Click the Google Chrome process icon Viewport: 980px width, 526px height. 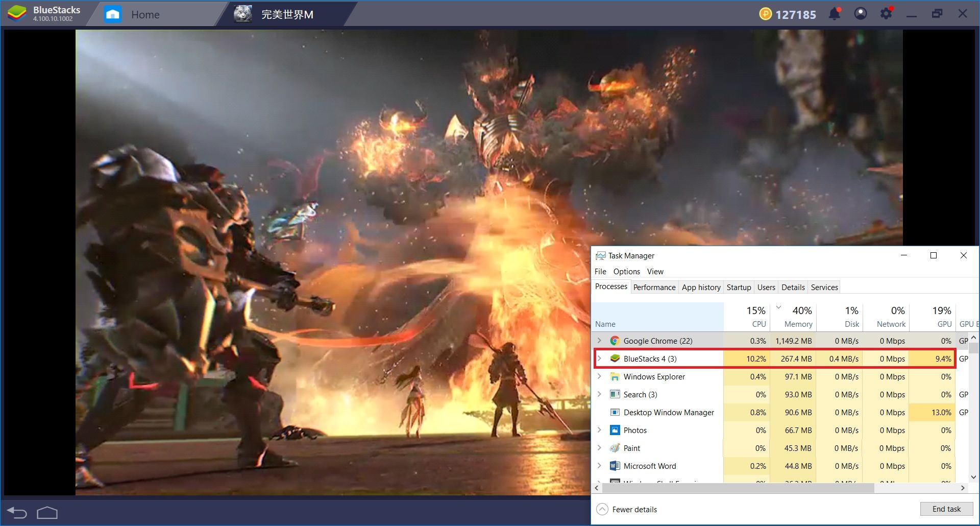tap(615, 341)
